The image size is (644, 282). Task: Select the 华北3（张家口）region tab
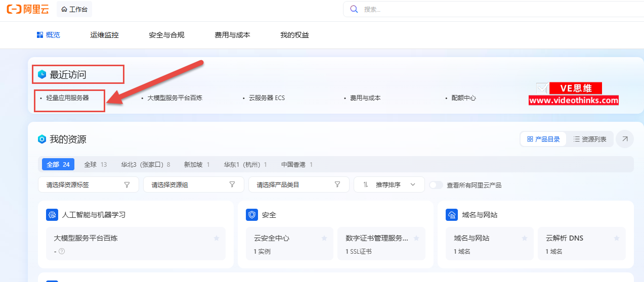(x=145, y=165)
